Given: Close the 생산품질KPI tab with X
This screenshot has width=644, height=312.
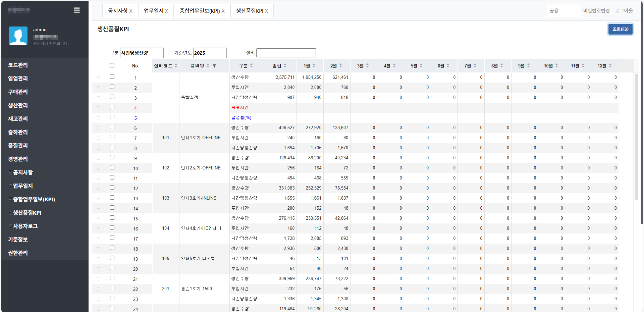Looking at the screenshot, I should pos(266,11).
